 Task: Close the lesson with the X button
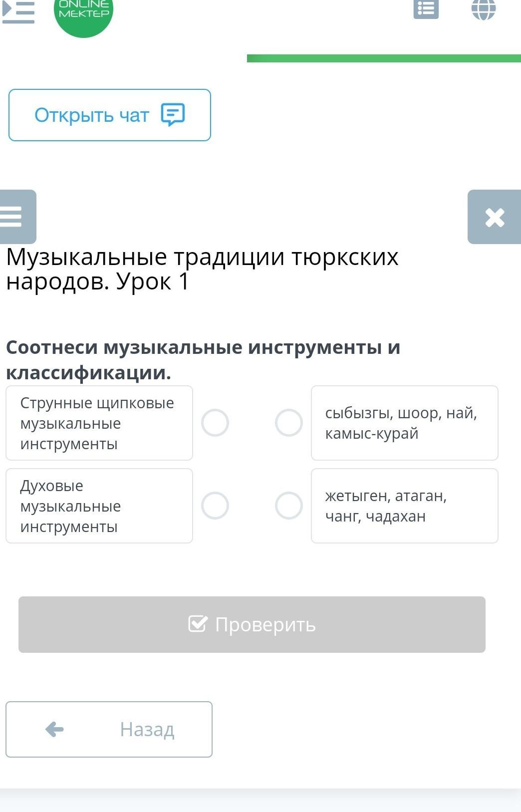click(x=494, y=217)
